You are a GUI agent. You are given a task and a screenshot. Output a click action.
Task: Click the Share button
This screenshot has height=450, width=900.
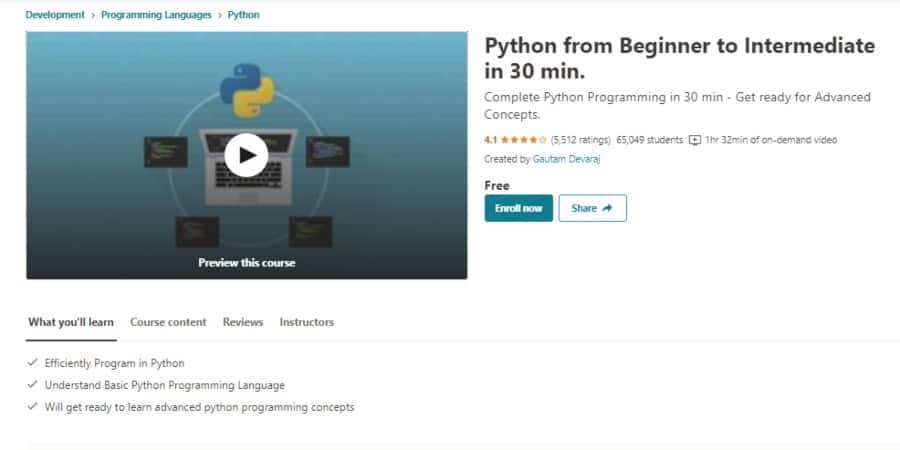point(592,208)
